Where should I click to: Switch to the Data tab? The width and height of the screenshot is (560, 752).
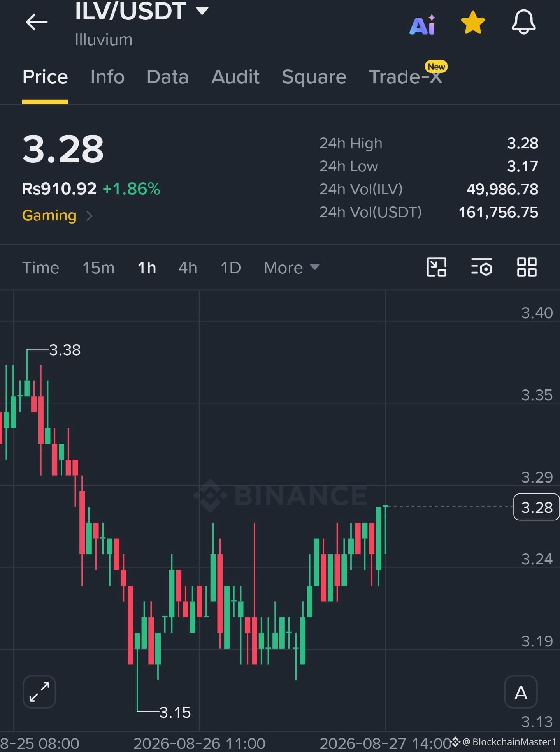(168, 77)
